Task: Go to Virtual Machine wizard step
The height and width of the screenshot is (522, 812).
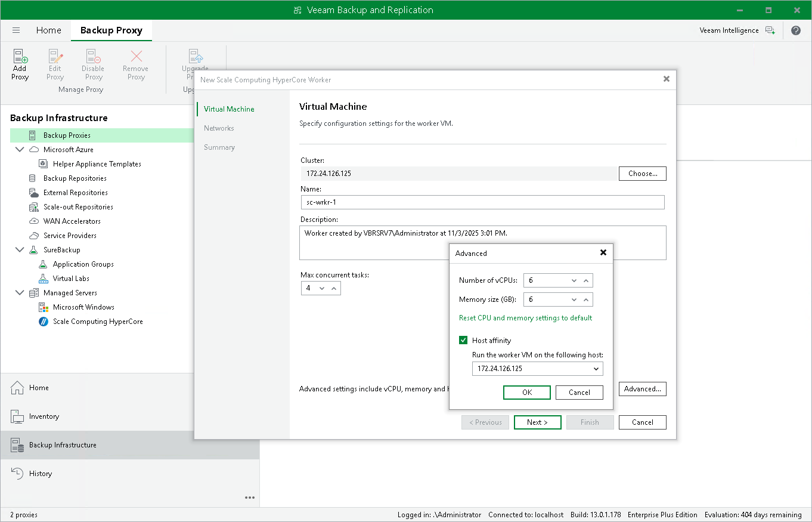Action: 229,109
